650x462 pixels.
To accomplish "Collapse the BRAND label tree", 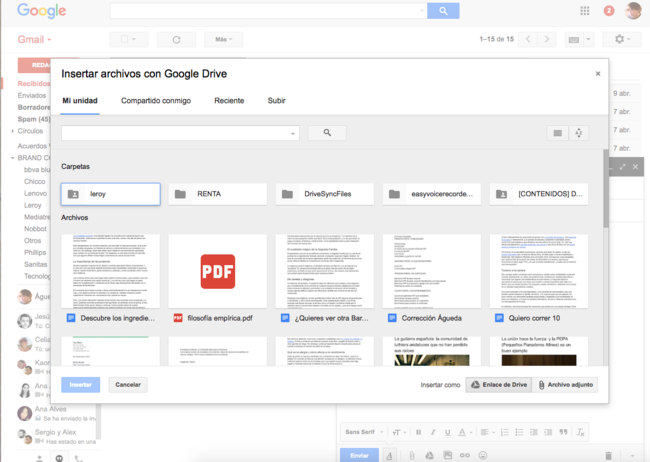I will coord(12,158).
